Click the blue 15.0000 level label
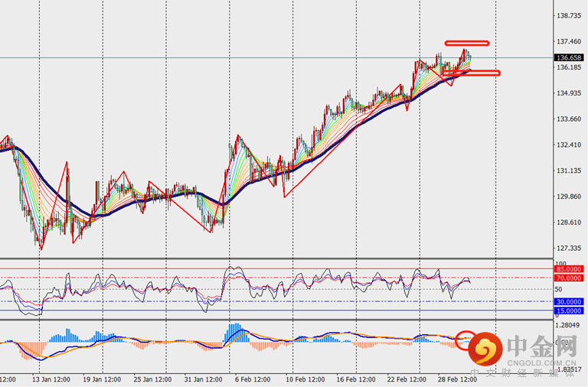Image resolution: width=588 pixels, height=387 pixels. click(570, 311)
